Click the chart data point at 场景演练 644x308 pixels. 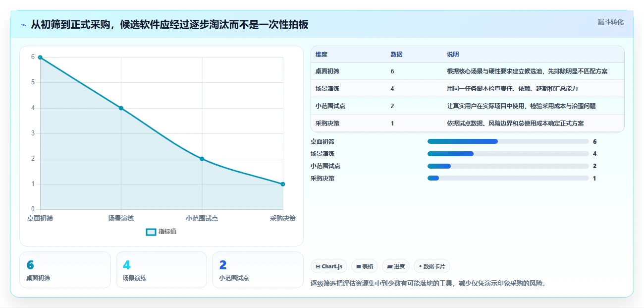[x=121, y=108]
